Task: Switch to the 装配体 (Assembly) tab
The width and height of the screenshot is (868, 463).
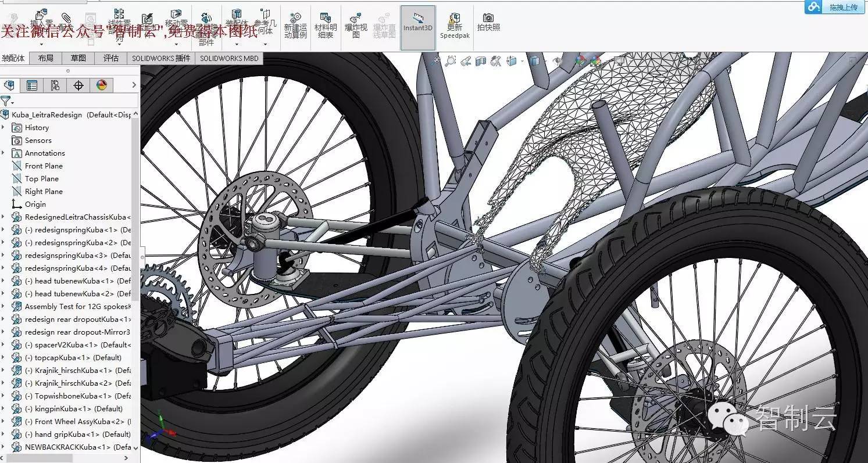Action: pos(14,58)
